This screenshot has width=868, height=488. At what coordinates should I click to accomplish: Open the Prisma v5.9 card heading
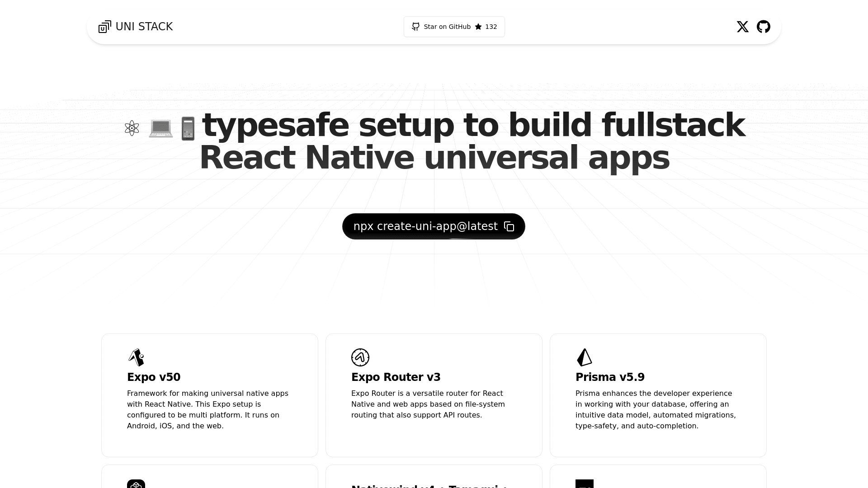click(x=609, y=377)
